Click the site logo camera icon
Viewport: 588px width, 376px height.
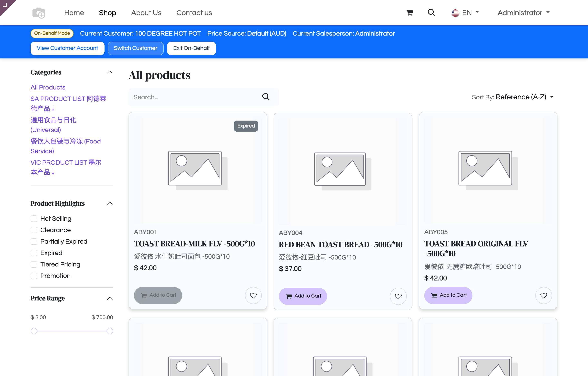39,13
